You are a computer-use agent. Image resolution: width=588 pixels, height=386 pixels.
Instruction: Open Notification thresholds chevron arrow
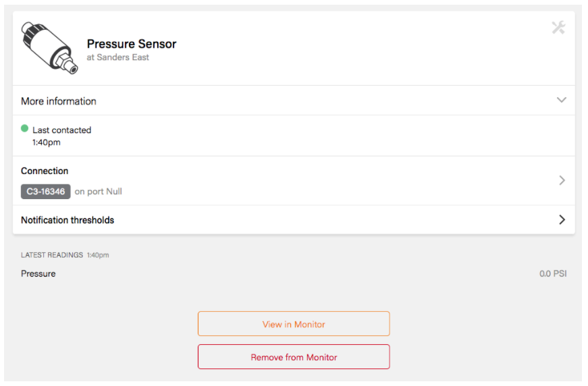pyautogui.click(x=562, y=219)
